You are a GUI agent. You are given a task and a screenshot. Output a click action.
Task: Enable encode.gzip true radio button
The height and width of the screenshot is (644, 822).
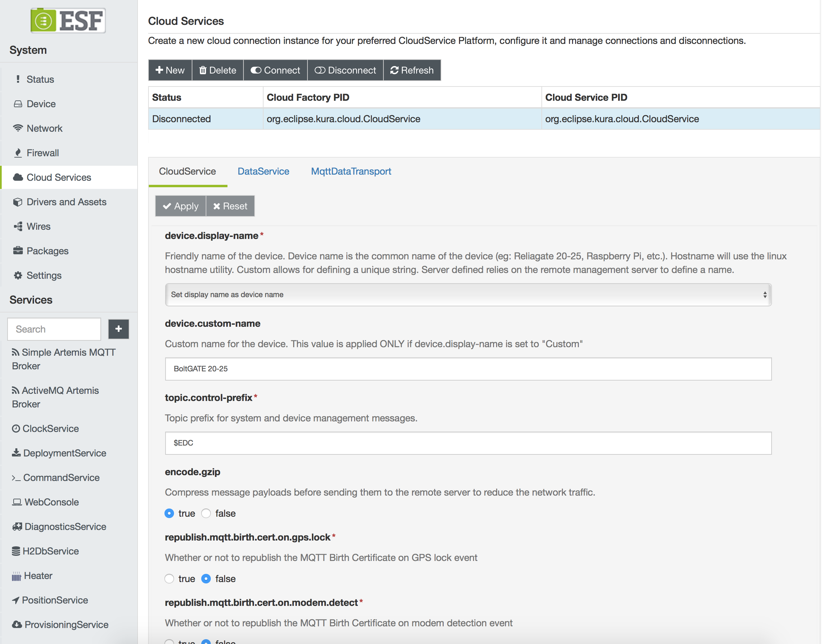pyautogui.click(x=170, y=513)
